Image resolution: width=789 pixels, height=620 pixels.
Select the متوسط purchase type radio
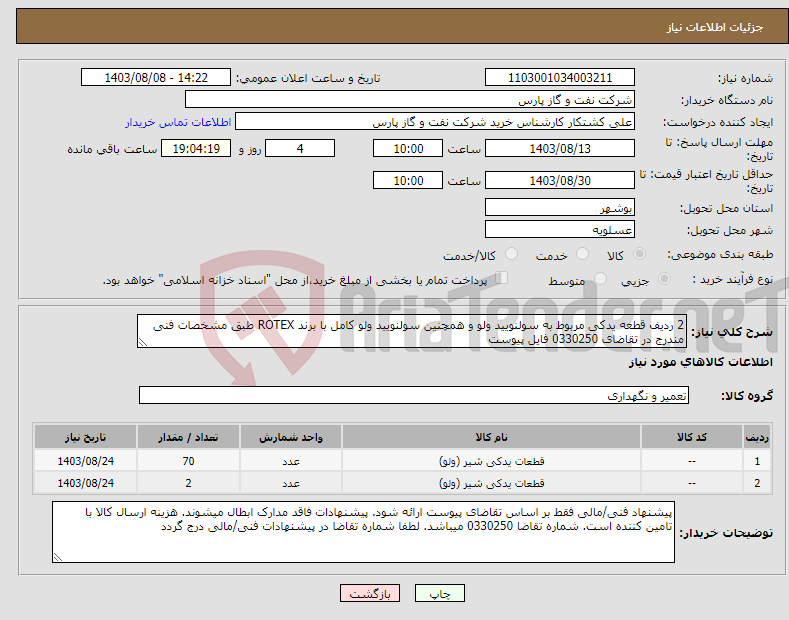coord(600,279)
